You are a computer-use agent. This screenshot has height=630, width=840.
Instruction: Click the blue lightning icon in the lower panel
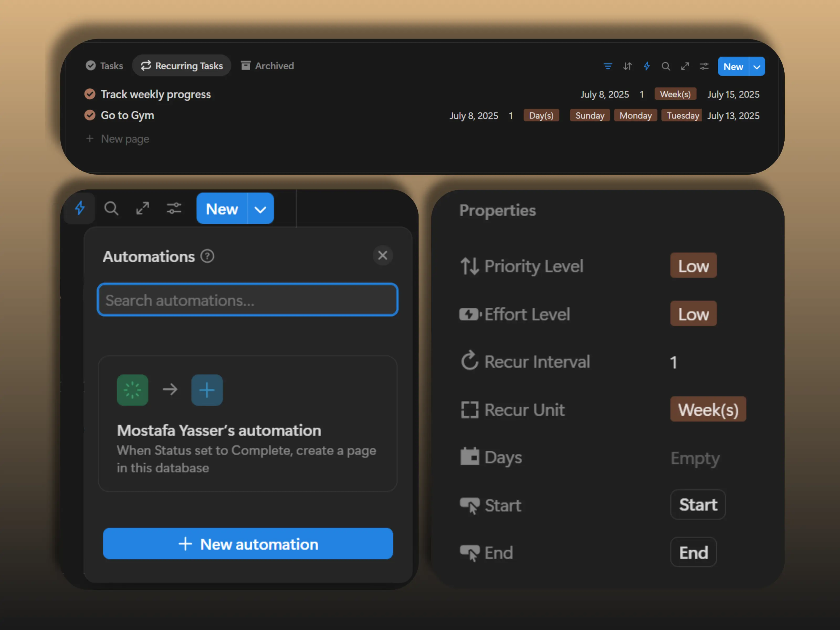(x=79, y=208)
